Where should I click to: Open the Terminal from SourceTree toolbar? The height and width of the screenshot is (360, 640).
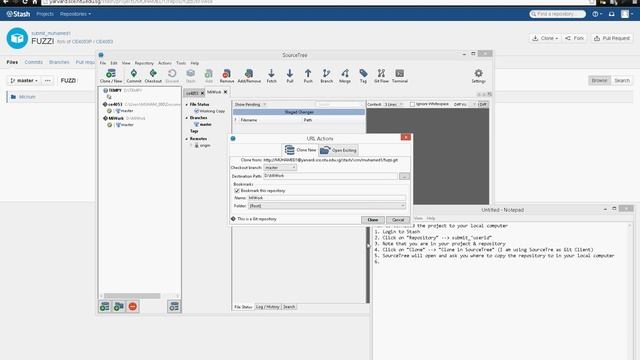pyautogui.click(x=400, y=76)
